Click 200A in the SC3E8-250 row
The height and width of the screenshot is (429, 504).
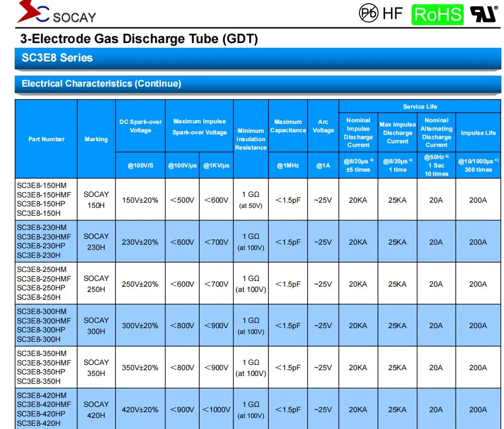point(478,284)
